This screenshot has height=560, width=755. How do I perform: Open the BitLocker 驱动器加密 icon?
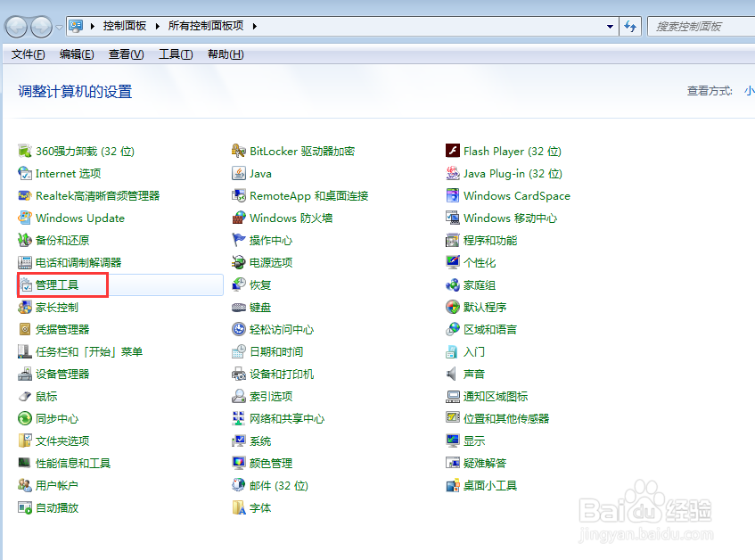pyautogui.click(x=239, y=152)
